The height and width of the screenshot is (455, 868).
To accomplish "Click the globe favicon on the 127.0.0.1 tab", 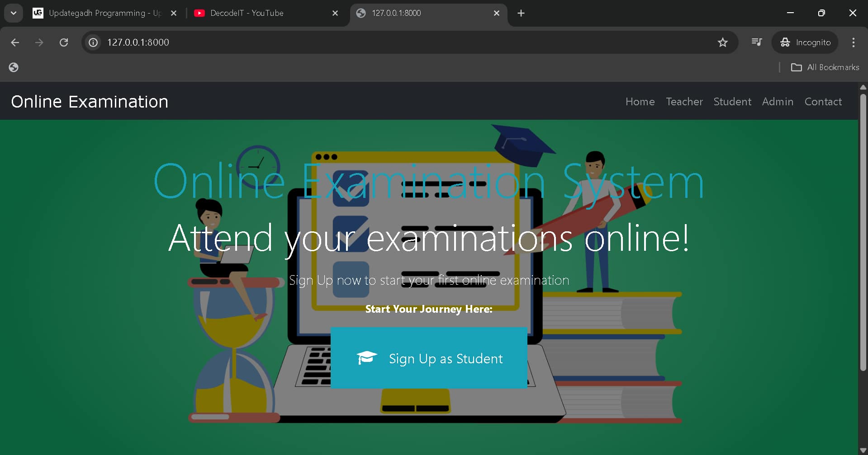I will click(361, 13).
